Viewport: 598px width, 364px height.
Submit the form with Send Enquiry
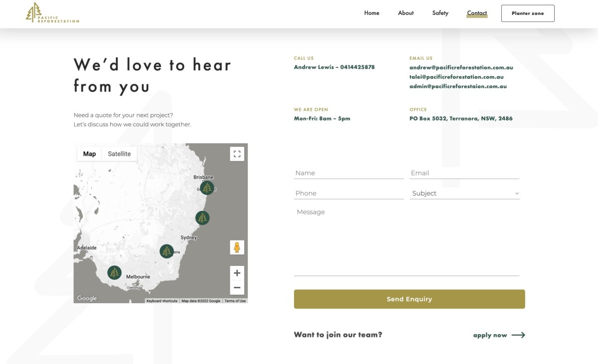[410, 299]
